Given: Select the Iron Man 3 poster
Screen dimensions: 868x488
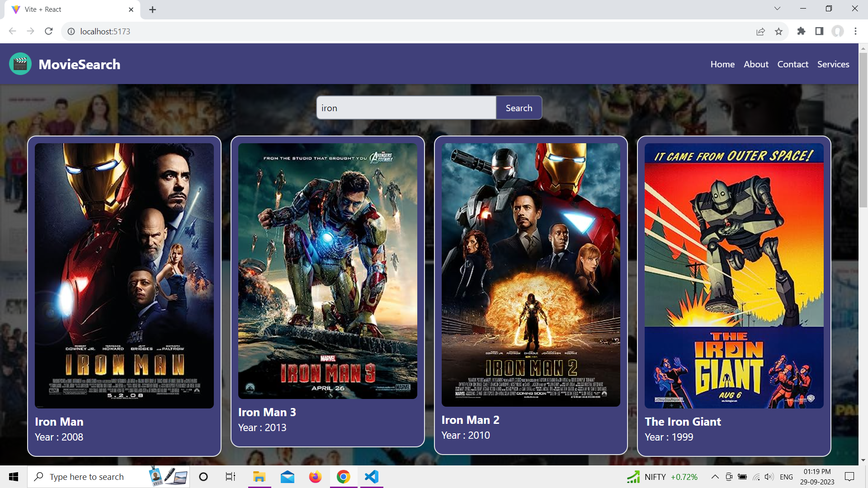Looking at the screenshot, I should click(x=328, y=271).
